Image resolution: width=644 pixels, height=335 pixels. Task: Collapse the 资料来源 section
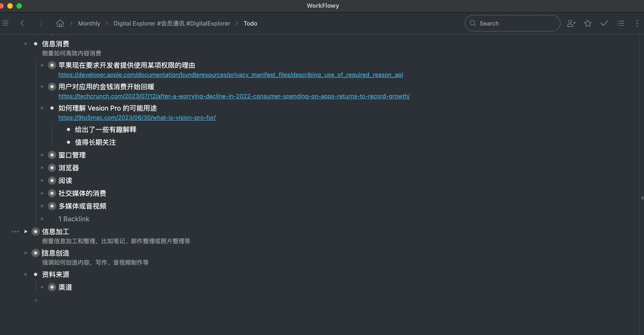click(x=26, y=275)
